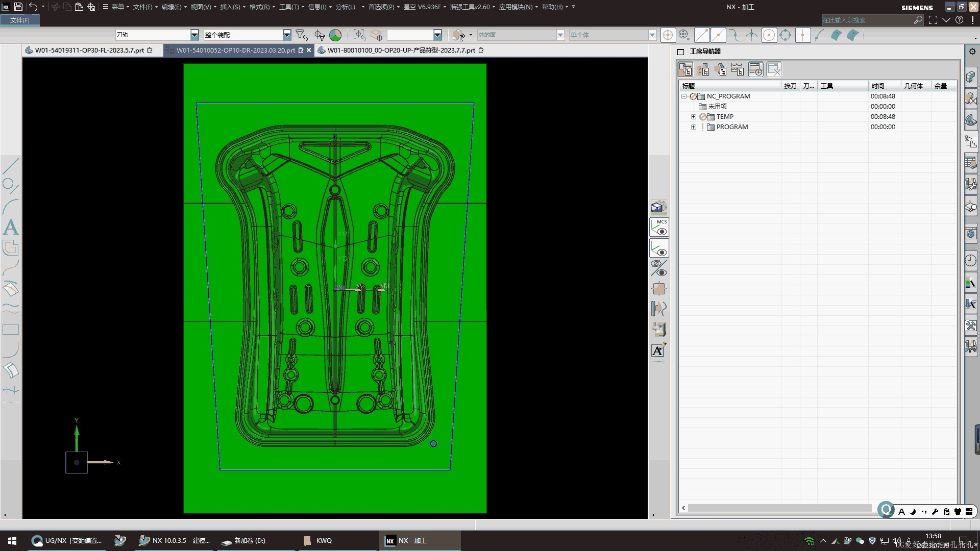Toggle snap to midpoint option
980x551 pixels.
click(x=718, y=35)
